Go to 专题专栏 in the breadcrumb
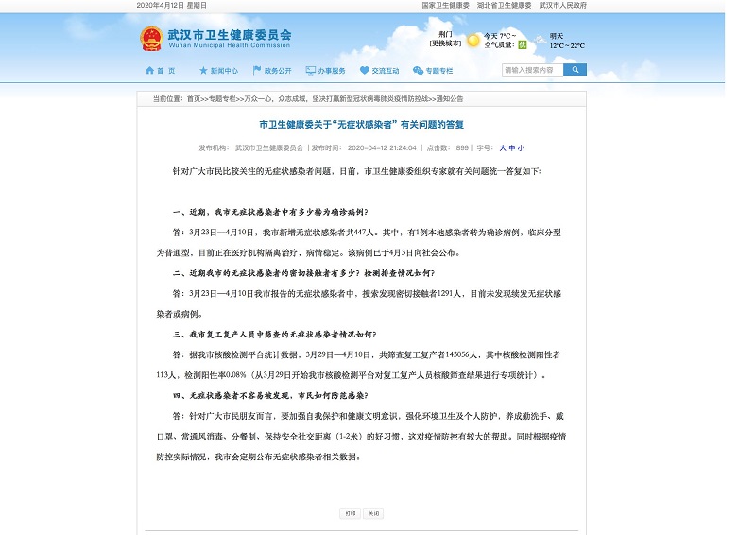This screenshot has height=535, width=756. (222, 99)
